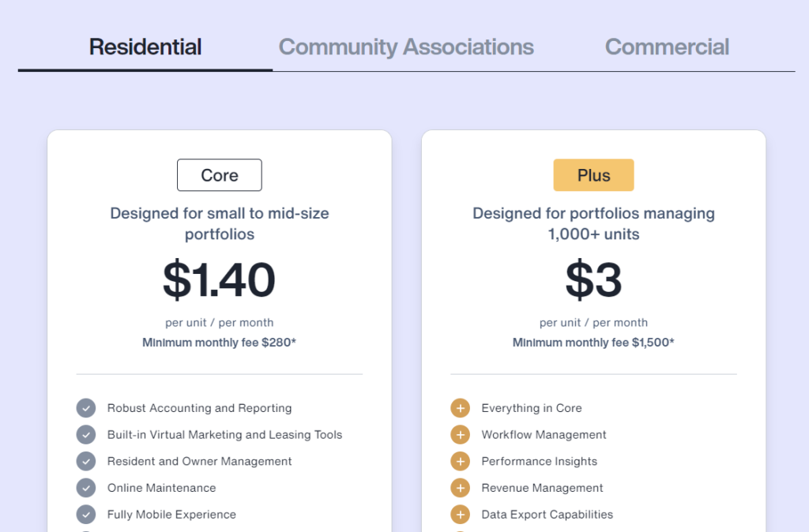This screenshot has width=809, height=532.
Task: Click the Minimum monthly fee $280 note
Action: [220, 343]
